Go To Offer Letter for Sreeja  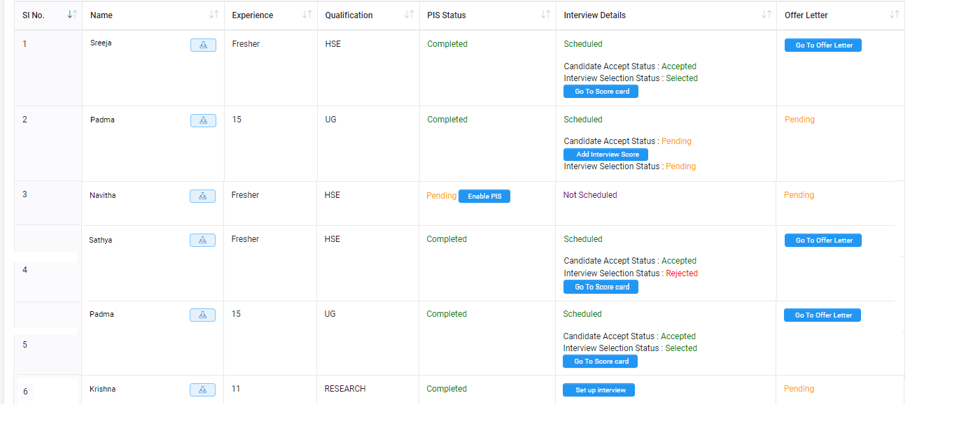(x=822, y=45)
